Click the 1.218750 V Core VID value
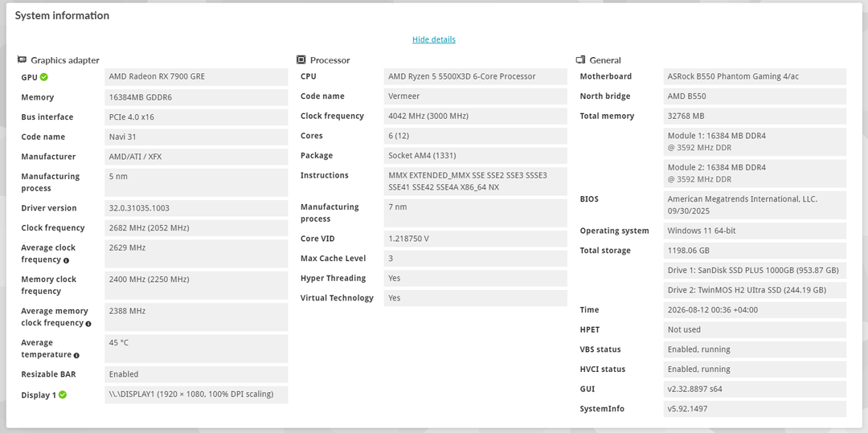This screenshot has width=868, height=433. pyautogui.click(x=476, y=239)
